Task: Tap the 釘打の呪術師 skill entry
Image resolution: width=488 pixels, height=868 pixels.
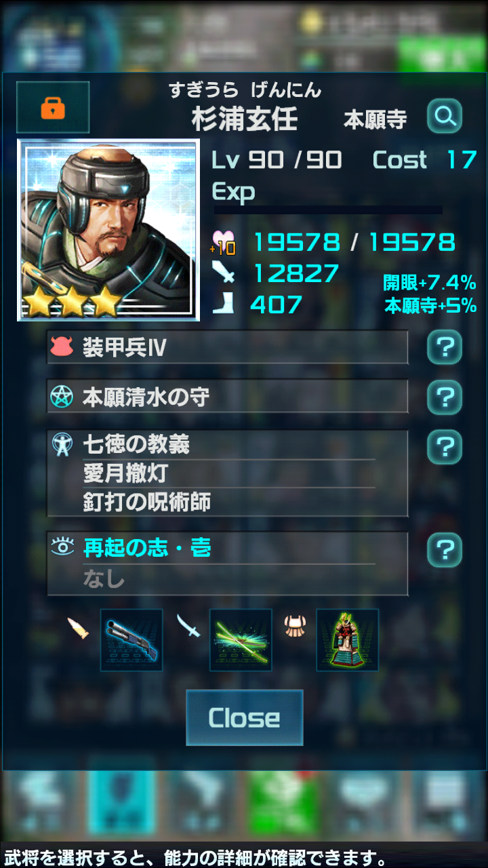Action: [x=146, y=502]
